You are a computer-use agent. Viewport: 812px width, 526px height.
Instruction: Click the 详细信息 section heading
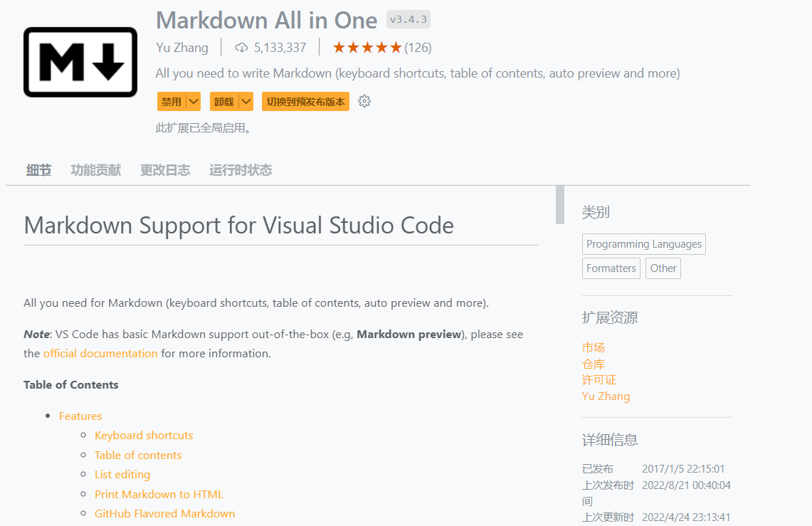pos(609,440)
